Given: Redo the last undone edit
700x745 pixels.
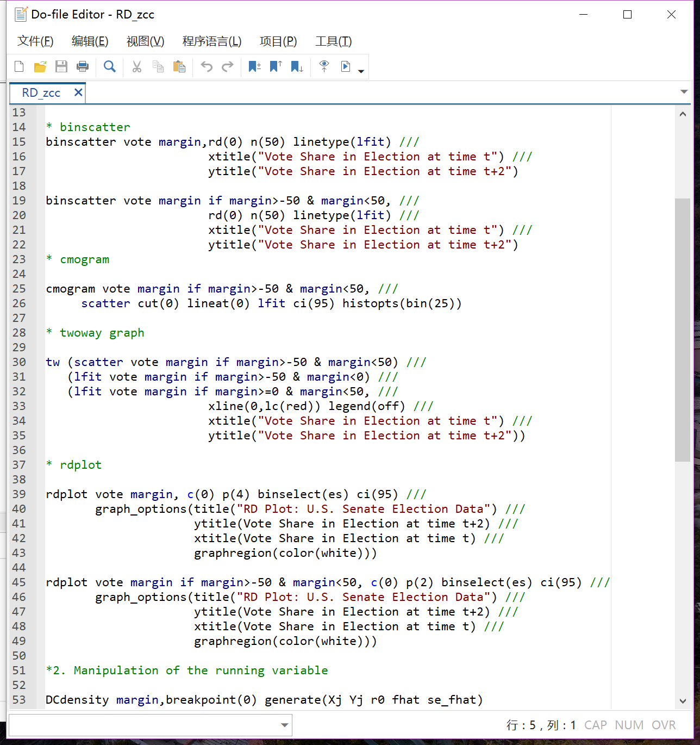Looking at the screenshot, I should pyautogui.click(x=228, y=66).
